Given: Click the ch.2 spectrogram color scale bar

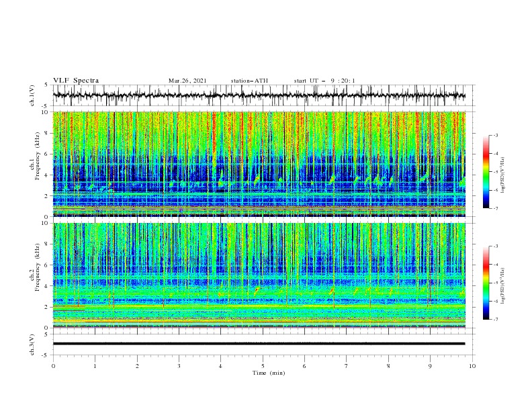Looking at the screenshot, I should 486,283.
